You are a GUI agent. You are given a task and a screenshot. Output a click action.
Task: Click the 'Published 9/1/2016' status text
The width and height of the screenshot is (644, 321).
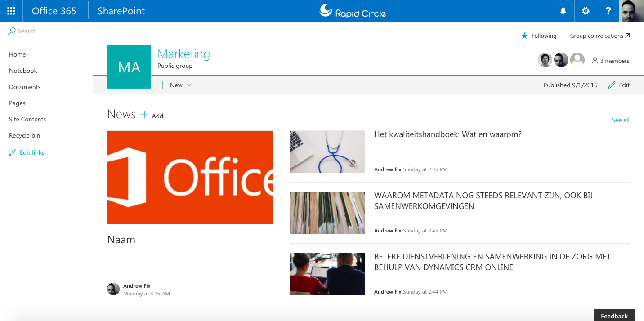tap(570, 85)
